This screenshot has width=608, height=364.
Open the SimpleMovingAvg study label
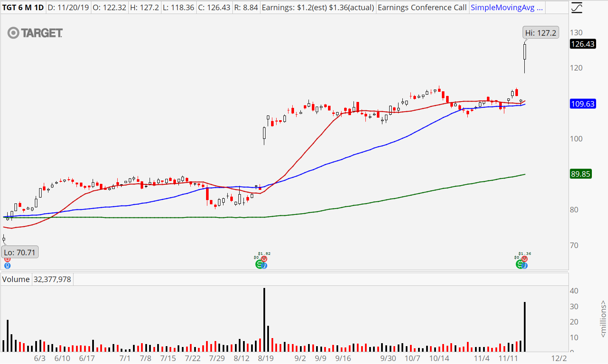pyautogui.click(x=506, y=8)
